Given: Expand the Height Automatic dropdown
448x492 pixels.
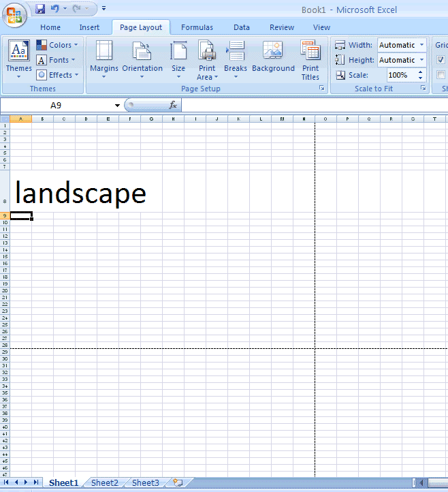Looking at the screenshot, I should pyautogui.click(x=422, y=59).
